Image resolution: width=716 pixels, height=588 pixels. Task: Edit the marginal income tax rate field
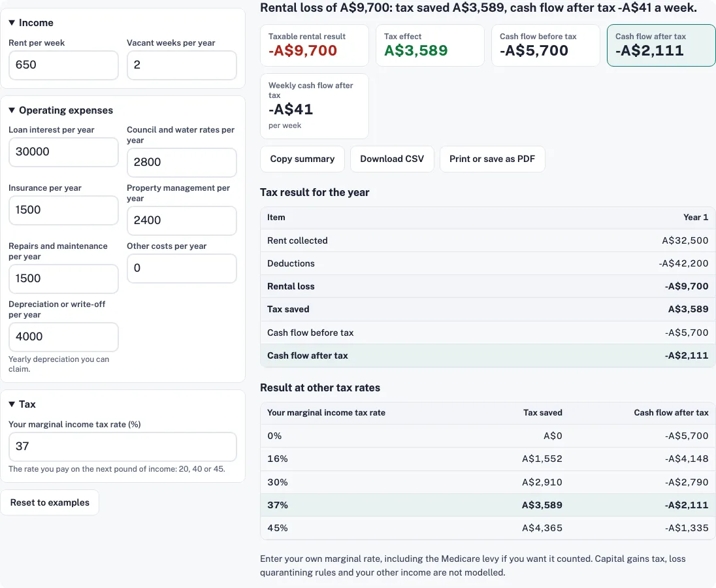point(122,446)
